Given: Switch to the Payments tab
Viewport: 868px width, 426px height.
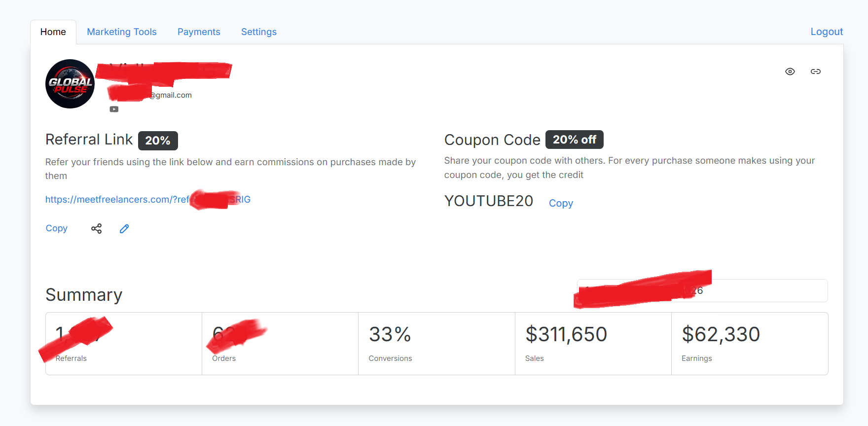Looking at the screenshot, I should [x=199, y=32].
